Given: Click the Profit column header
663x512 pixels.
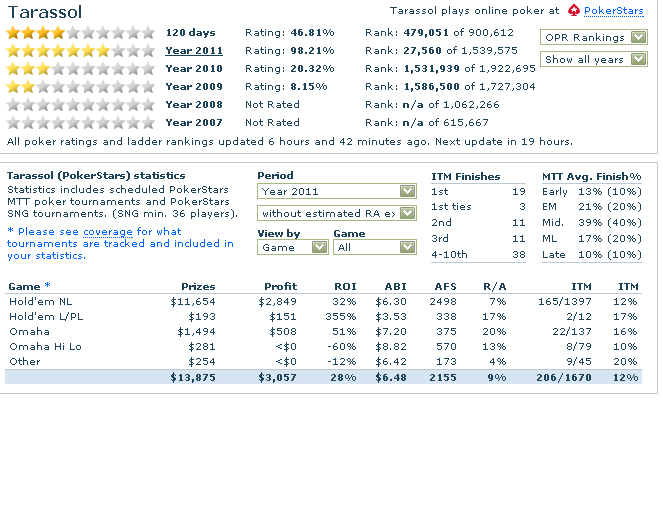Looking at the screenshot, I should pos(280,287).
